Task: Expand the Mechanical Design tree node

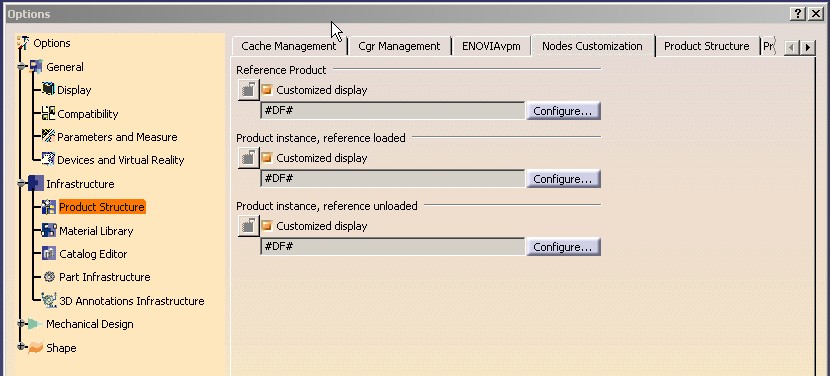Action: (22, 324)
